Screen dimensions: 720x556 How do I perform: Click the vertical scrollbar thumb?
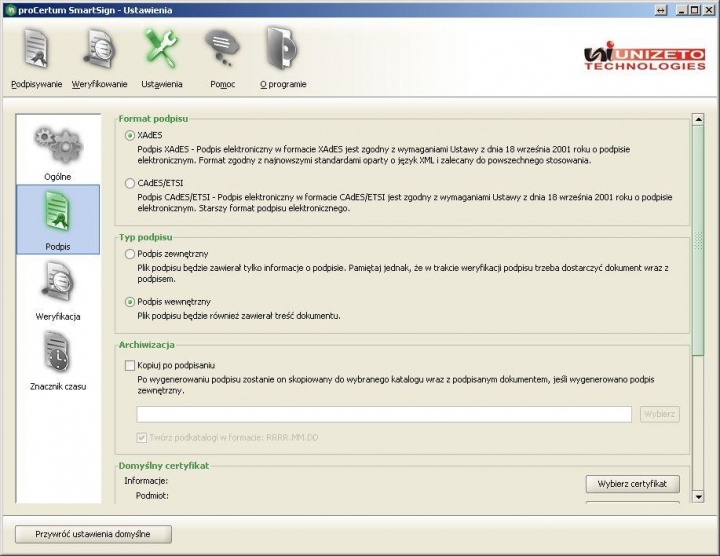pos(698,240)
